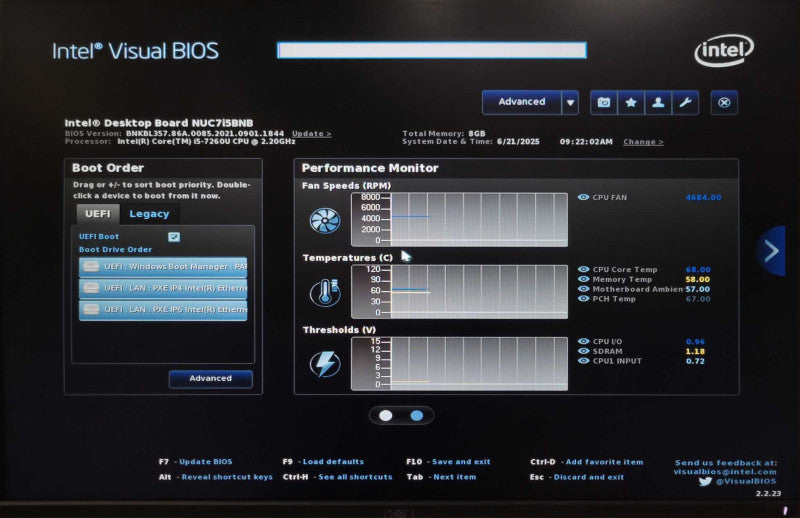Switch to the UEFI tab
Screen dimensions: 800x518
point(97,214)
